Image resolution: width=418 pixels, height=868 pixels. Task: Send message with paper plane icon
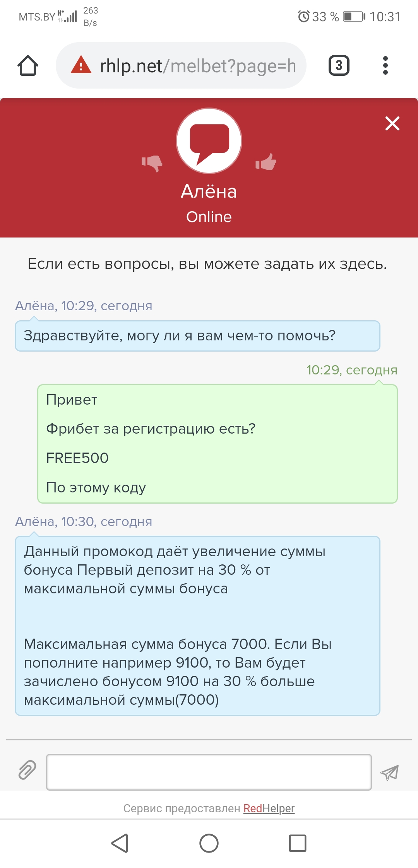coord(389,772)
